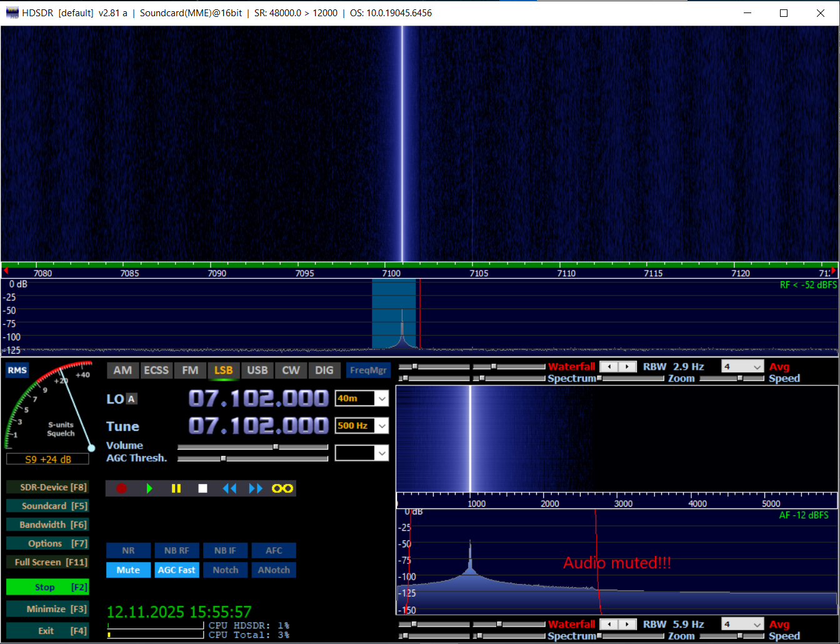Image resolution: width=840 pixels, height=644 pixels.
Task: Toggle AGC Fast setting
Action: pyautogui.click(x=177, y=570)
